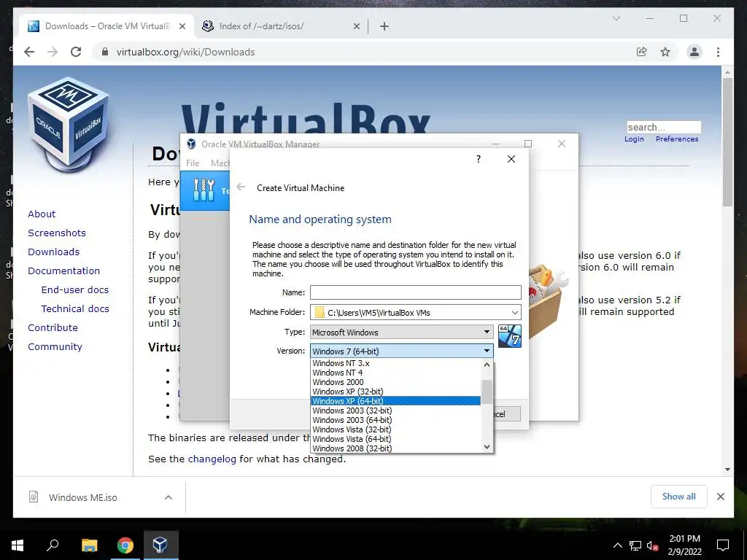Click the version list scrollbar thumb
The height and width of the screenshot is (560, 747).
(487, 392)
